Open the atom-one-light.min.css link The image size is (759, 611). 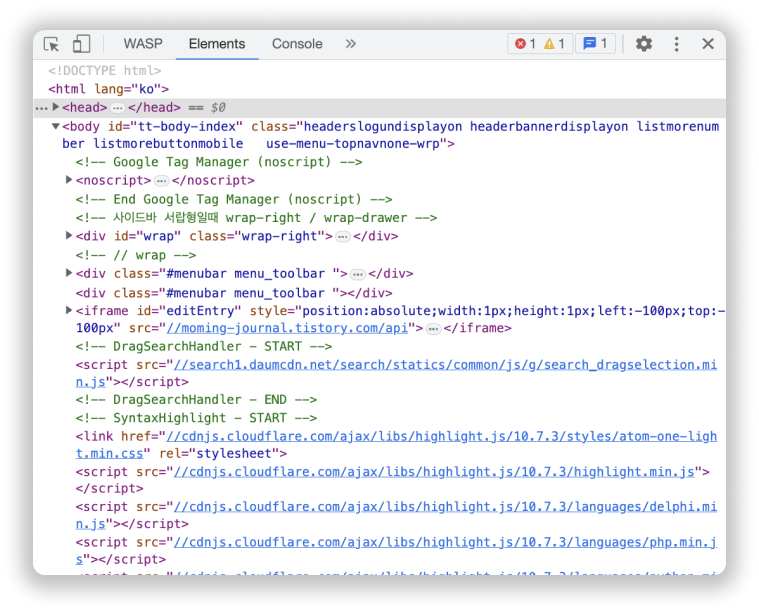(396, 444)
